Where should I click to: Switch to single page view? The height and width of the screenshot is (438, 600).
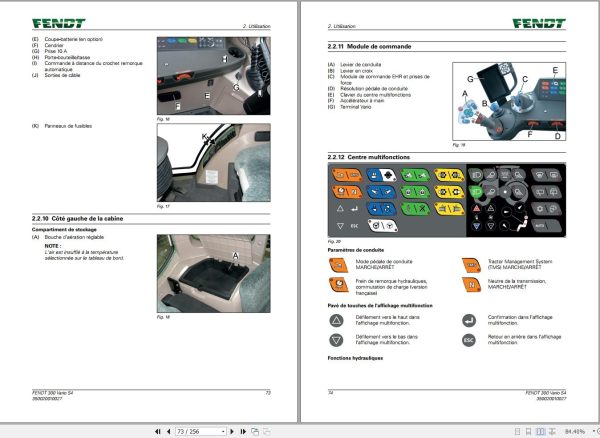[x=517, y=431]
